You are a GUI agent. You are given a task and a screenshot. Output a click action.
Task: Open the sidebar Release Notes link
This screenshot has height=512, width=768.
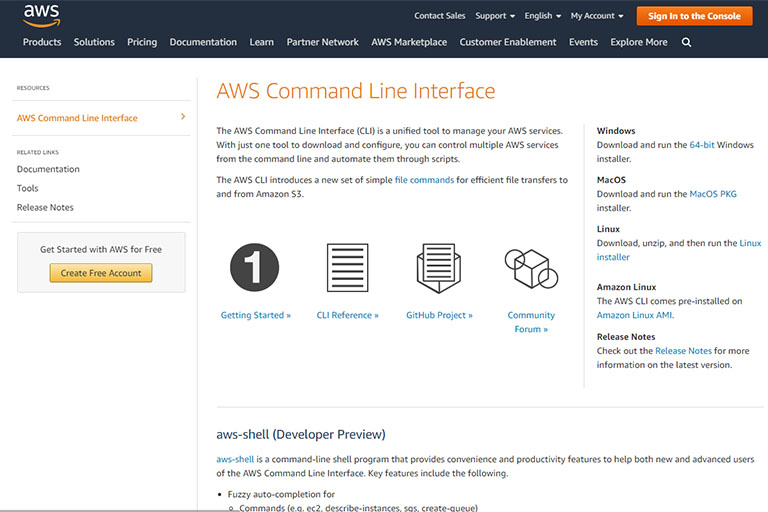45,207
